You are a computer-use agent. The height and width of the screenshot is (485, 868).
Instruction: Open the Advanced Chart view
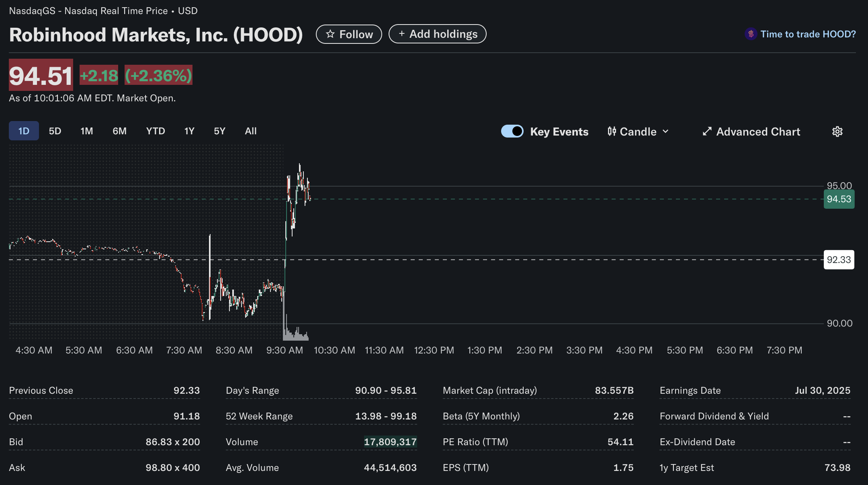point(751,132)
